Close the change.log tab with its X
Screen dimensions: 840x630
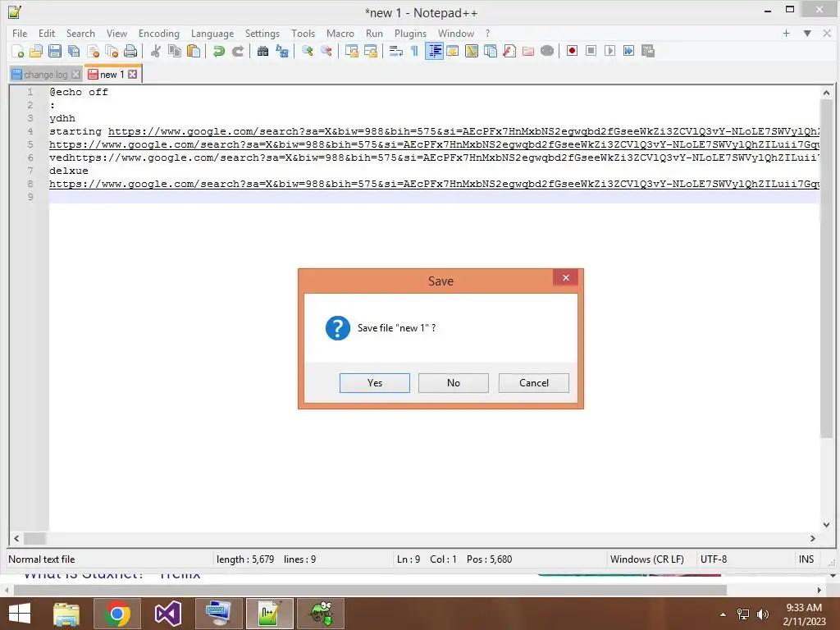76,75
